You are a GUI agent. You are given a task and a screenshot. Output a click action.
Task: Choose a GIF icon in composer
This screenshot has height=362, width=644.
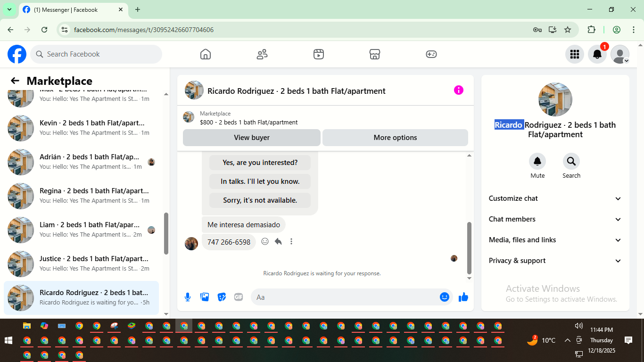click(x=239, y=297)
